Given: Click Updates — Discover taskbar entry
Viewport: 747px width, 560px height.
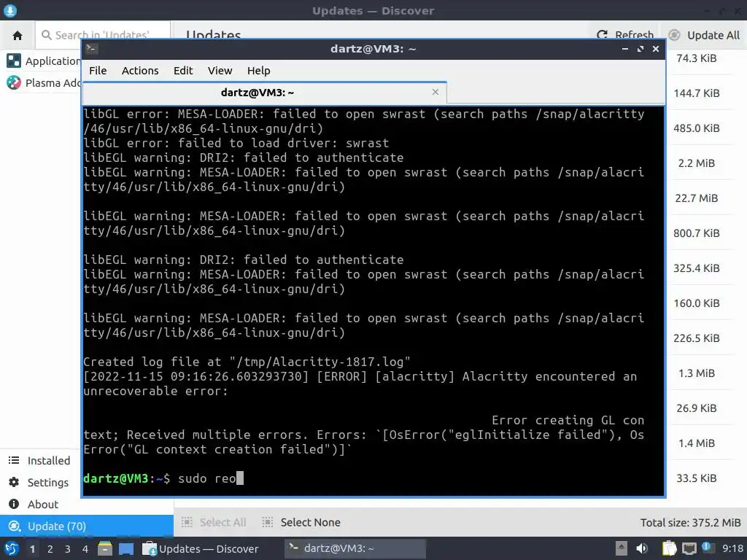Looking at the screenshot, I should (201, 548).
